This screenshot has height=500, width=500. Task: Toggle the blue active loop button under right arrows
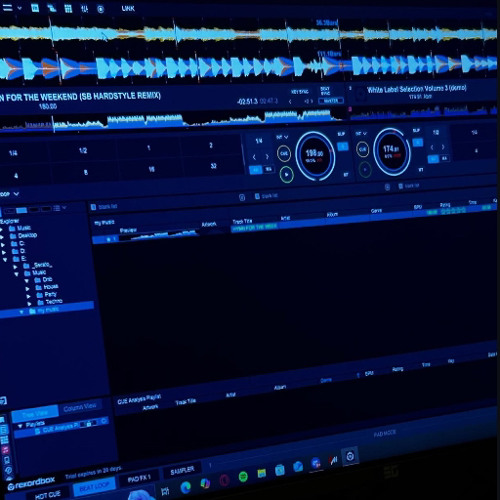point(433,159)
